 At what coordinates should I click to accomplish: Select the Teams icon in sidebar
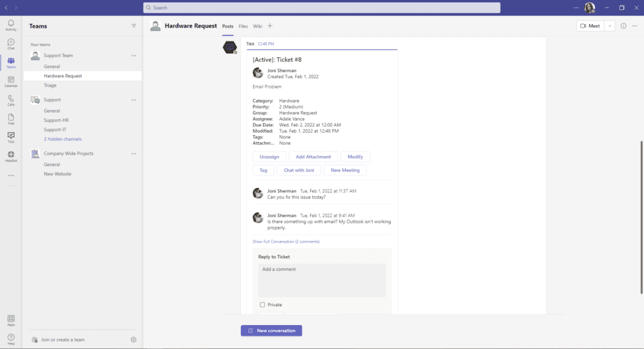point(11,63)
